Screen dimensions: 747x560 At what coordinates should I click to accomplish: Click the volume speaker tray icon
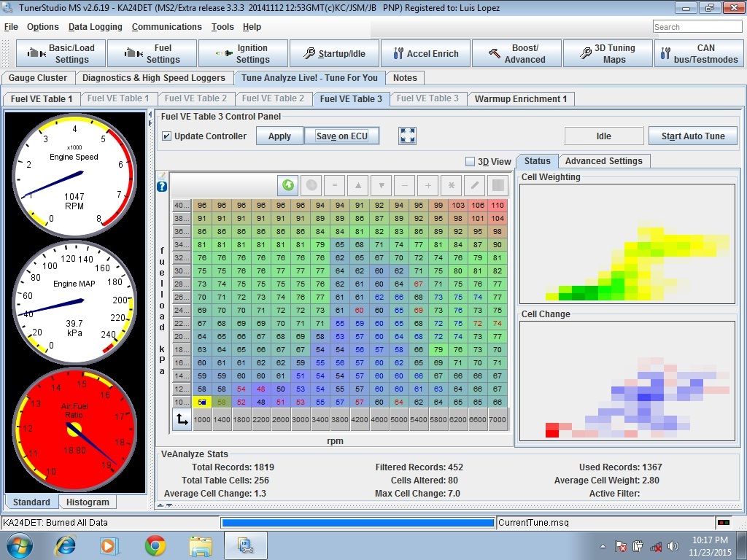[673, 546]
